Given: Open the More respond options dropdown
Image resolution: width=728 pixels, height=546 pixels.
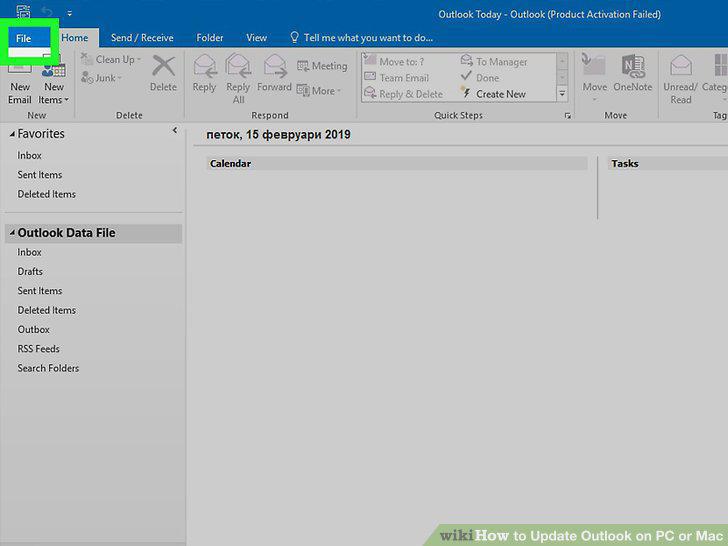Looking at the screenshot, I should [x=319, y=91].
